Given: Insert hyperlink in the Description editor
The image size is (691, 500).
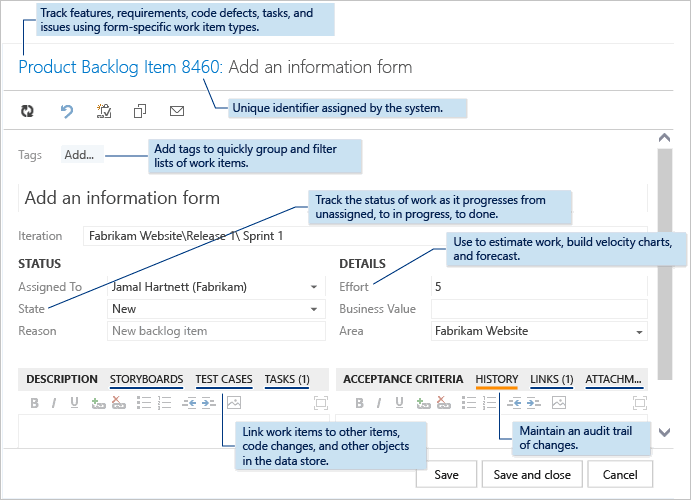Looking at the screenshot, I should point(98,403).
